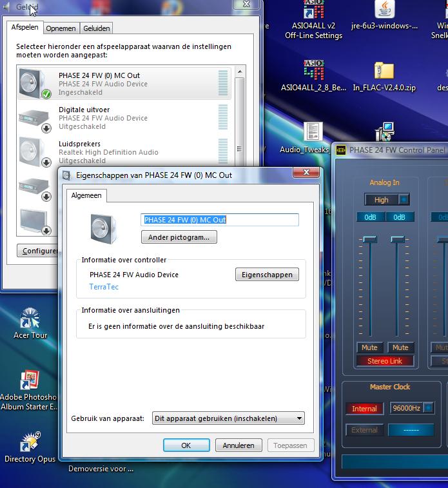The height and width of the screenshot is (488, 448).
Task: Select the monitor display device icon in playback list
Action: (35, 221)
